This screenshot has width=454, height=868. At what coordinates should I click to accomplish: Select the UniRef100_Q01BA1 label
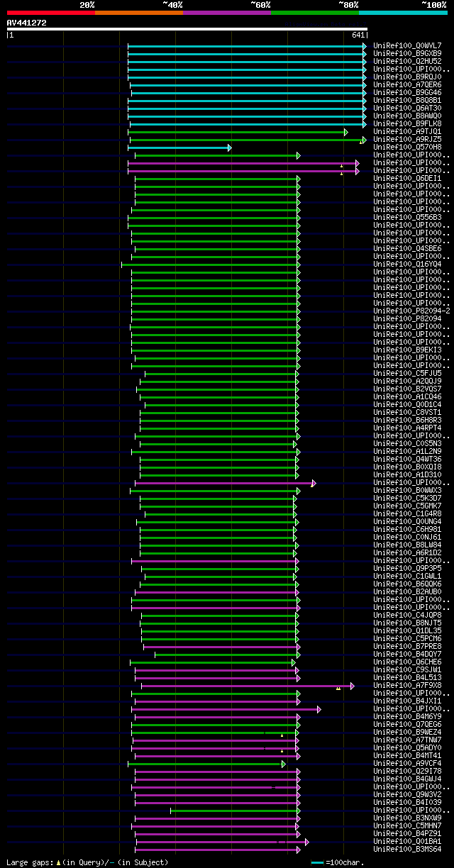click(x=407, y=841)
